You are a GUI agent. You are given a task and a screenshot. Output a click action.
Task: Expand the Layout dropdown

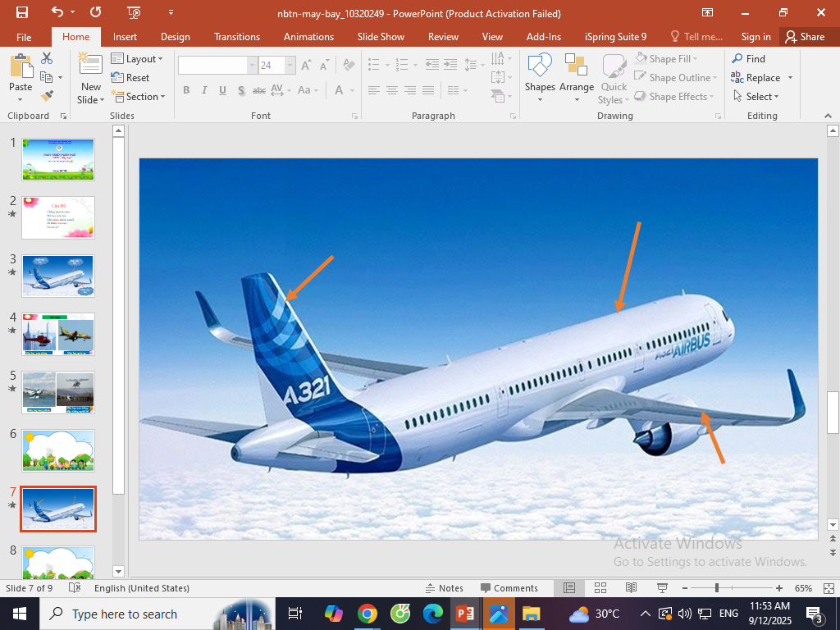(138, 59)
